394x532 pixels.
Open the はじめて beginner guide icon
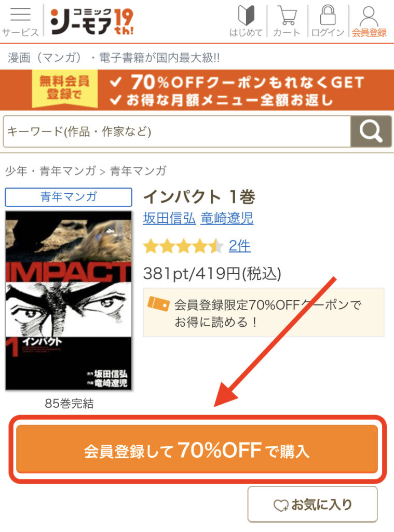pos(246,21)
